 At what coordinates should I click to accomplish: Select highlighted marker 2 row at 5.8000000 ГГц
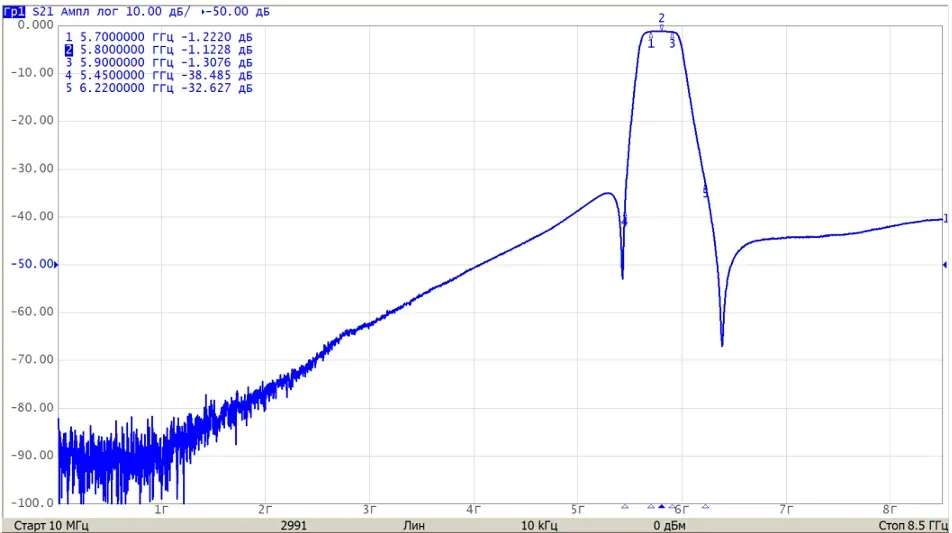coord(158,50)
